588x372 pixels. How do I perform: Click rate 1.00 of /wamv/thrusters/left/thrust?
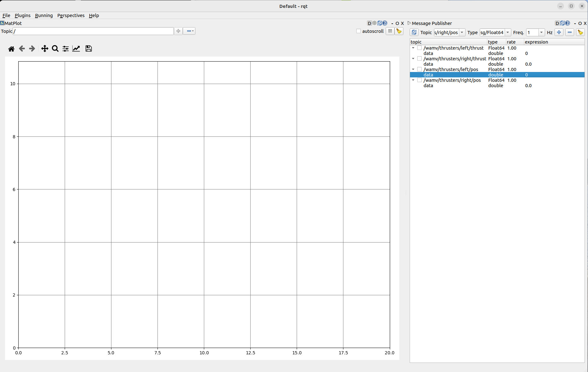(x=512, y=48)
